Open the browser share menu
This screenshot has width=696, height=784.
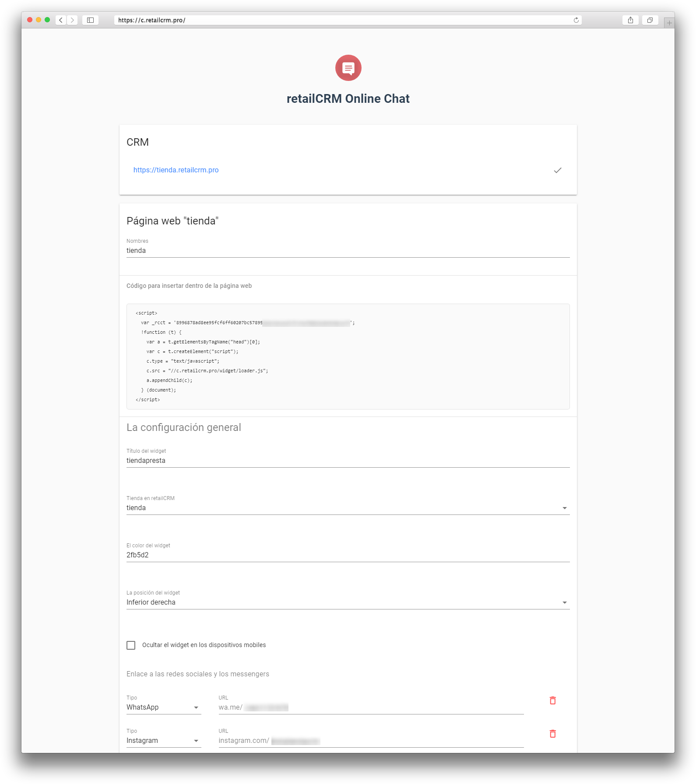pyautogui.click(x=630, y=20)
